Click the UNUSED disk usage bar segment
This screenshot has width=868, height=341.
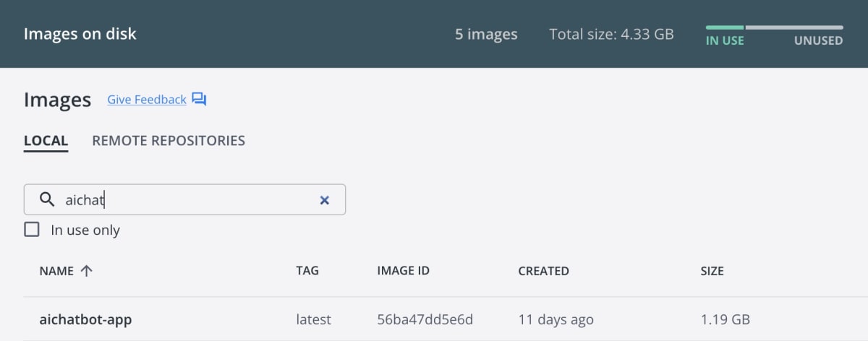tap(794, 27)
